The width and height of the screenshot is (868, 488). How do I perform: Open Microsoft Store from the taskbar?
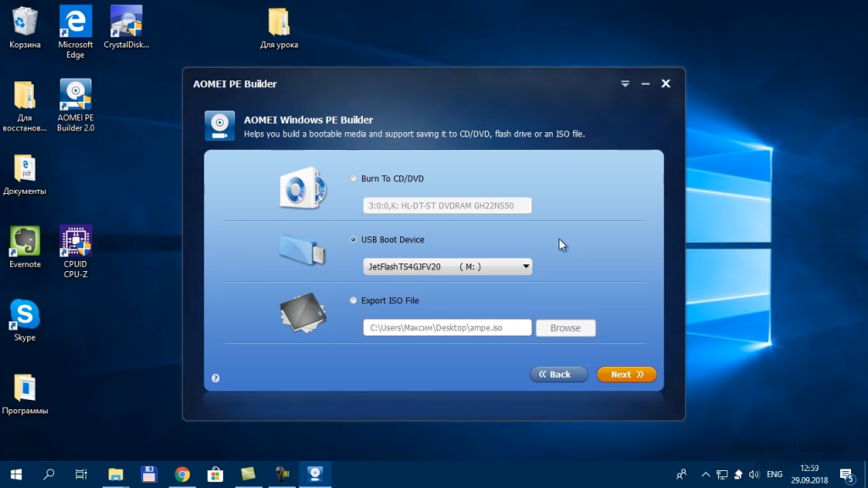[x=214, y=474]
